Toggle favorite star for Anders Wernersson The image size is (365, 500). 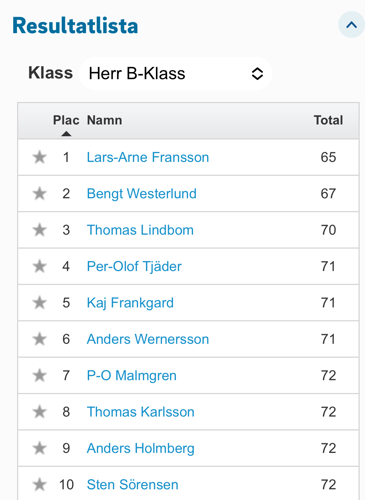click(39, 339)
